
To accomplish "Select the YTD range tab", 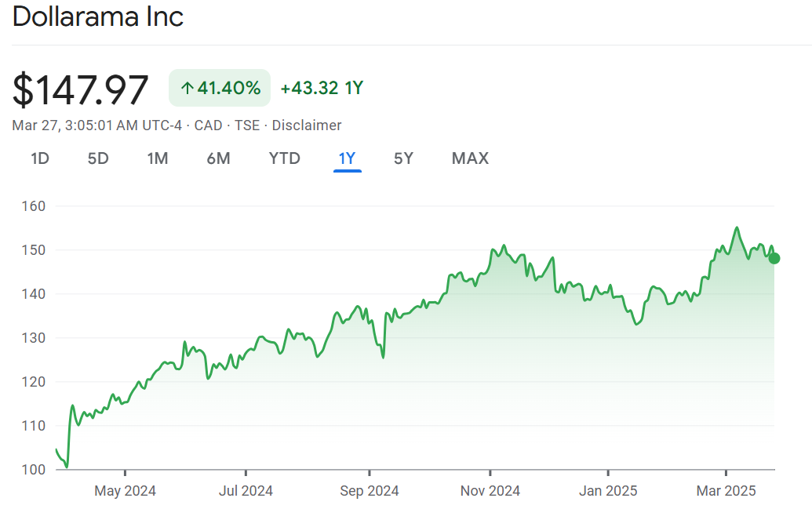I will coord(284,158).
